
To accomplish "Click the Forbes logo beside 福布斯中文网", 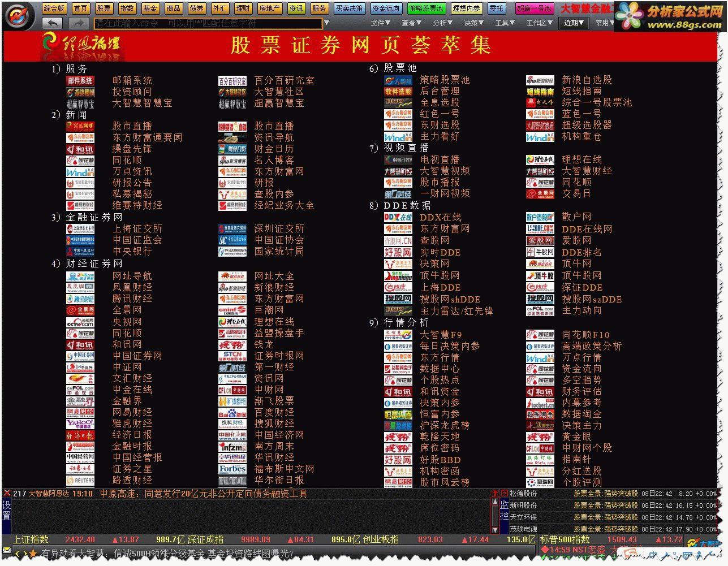I will (232, 469).
